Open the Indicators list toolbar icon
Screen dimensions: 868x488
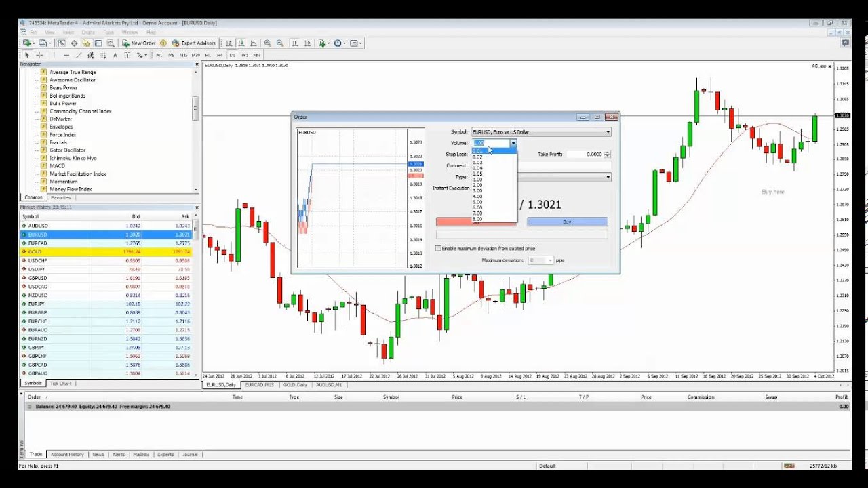tap(323, 43)
